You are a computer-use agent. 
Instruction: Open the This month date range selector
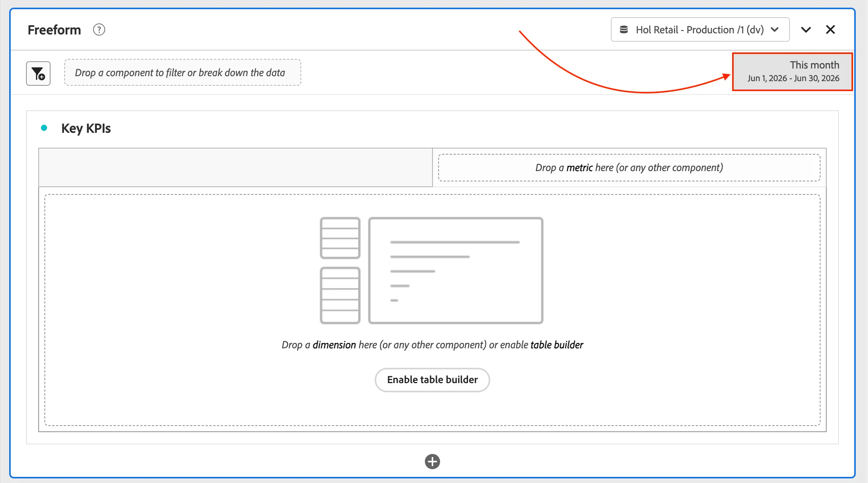click(x=793, y=72)
